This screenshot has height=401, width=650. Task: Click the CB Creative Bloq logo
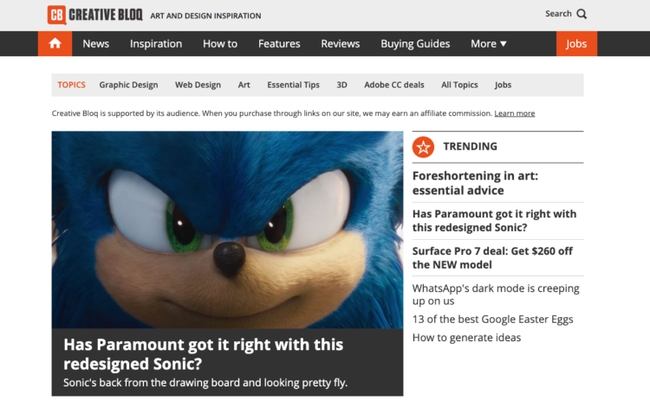[x=95, y=15]
